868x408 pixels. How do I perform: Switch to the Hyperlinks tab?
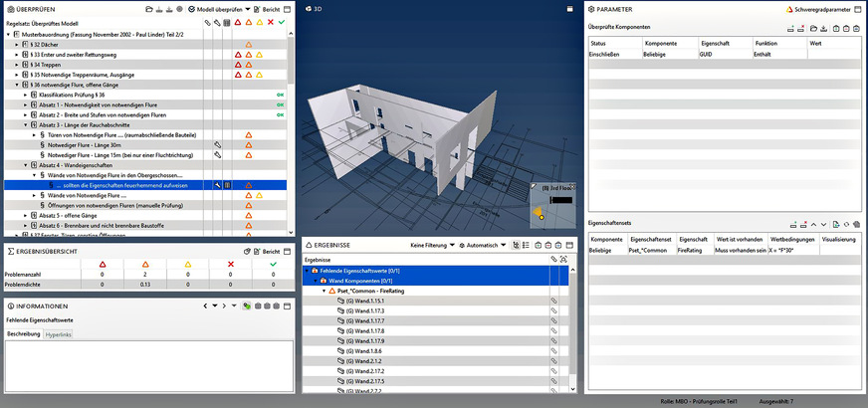pos(60,334)
